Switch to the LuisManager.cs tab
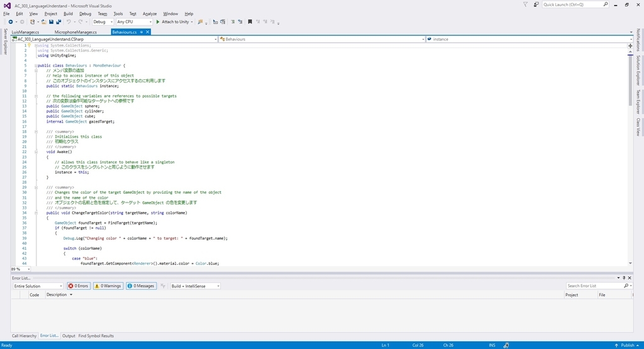The width and height of the screenshot is (644, 349). pos(25,32)
